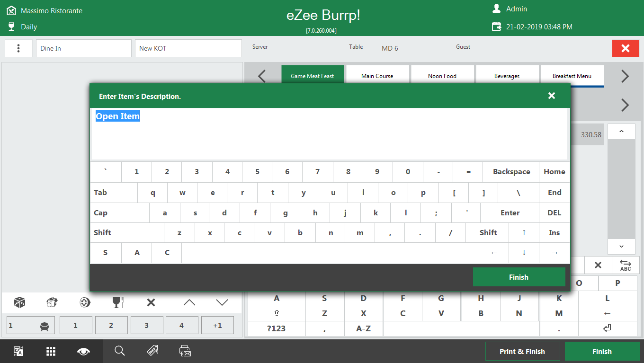Screen dimensions: 644x363
Task: Click the End key on dialog keyboard
Action: (x=555, y=193)
